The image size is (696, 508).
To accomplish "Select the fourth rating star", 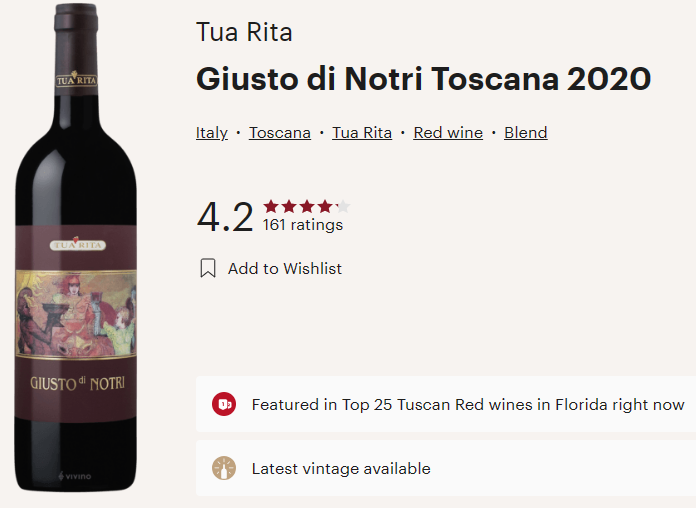I will (x=325, y=207).
